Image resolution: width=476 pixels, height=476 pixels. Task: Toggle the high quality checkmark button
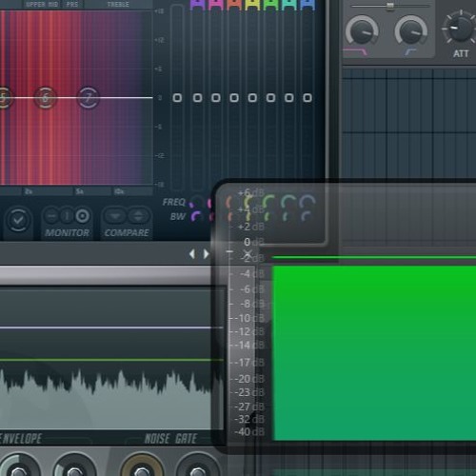click(x=18, y=220)
